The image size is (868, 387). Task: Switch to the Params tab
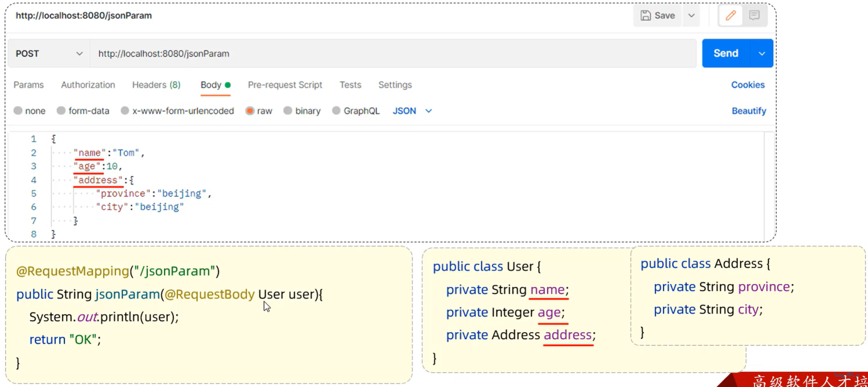click(29, 85)
